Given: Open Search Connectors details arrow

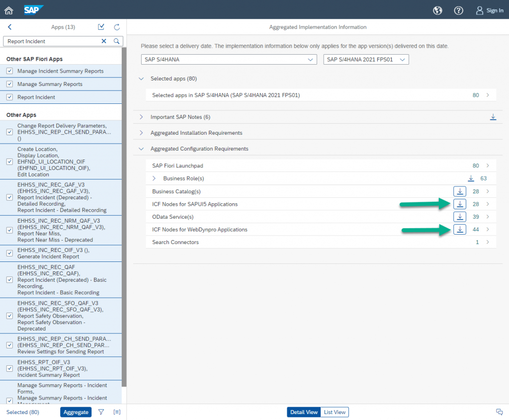Looking at the screenshot, I should pos(488,242).
